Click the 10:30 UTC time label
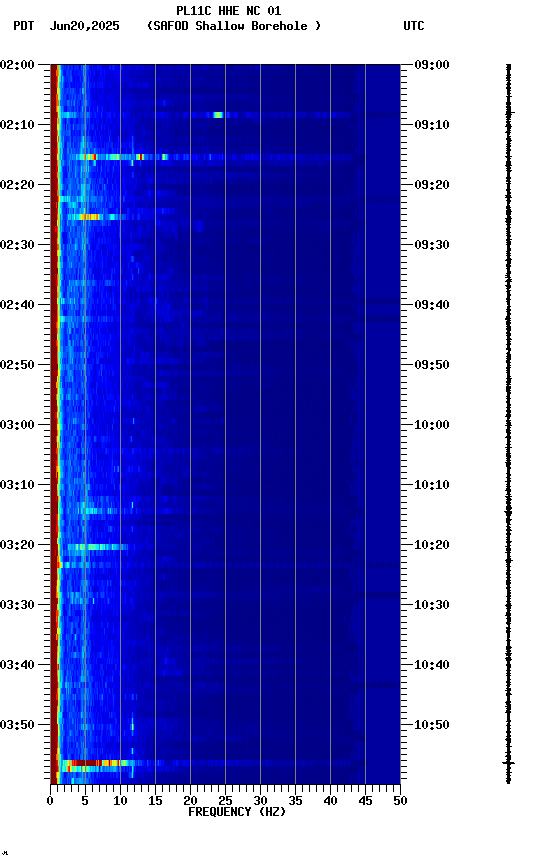552x864 pixels. [x=432, y=606]
